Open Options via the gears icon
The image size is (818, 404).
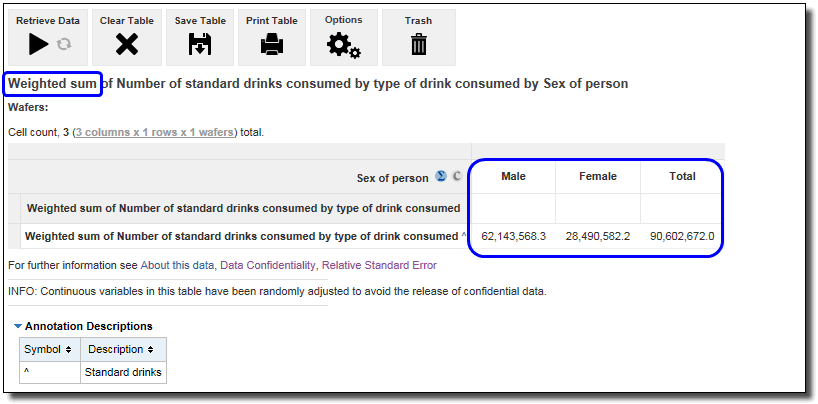tap(344, 44)
